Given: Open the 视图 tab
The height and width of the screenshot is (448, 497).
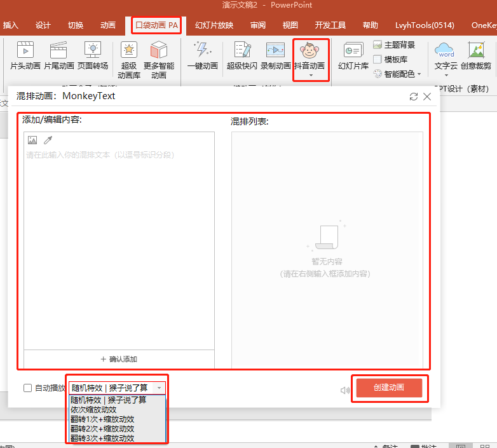Looking at the screenshot, I should [290, 25].
